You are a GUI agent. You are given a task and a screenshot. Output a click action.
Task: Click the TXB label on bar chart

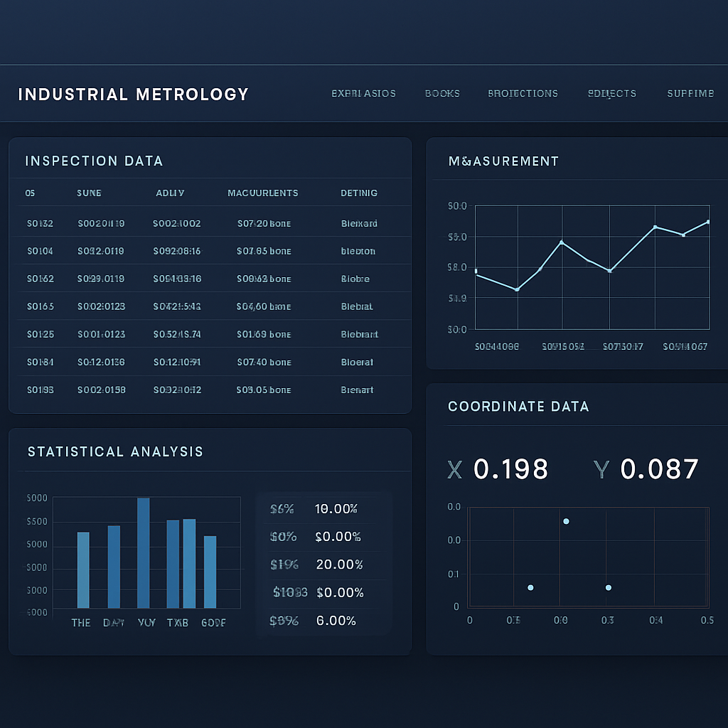tap(177, 623)
